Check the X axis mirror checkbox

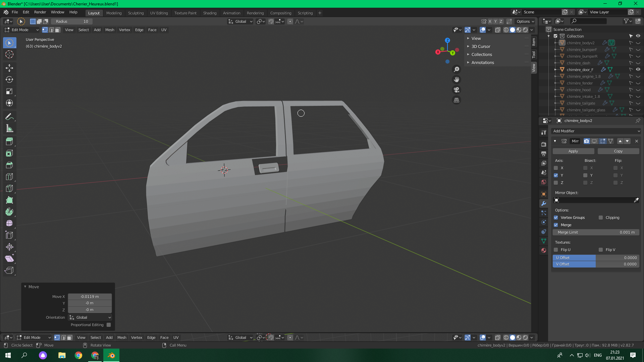(x=556, y=168)
